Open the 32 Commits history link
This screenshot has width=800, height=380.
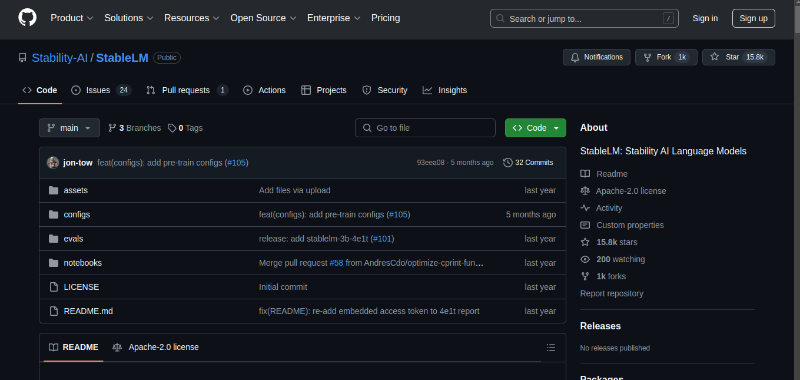pyautogui.click(x=528, y=163)
